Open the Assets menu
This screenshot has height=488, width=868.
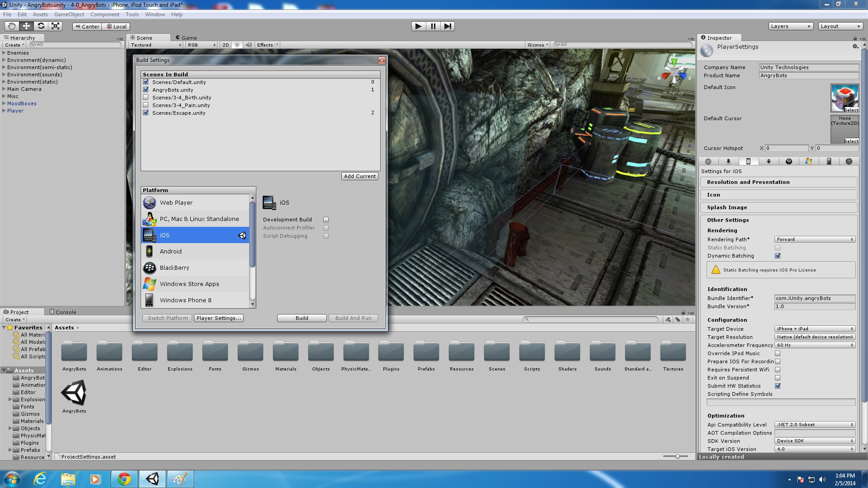coord(40,14)
